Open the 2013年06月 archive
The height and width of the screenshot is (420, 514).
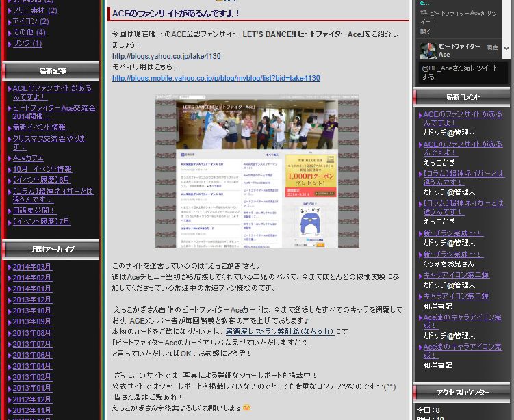click(32, 355)
